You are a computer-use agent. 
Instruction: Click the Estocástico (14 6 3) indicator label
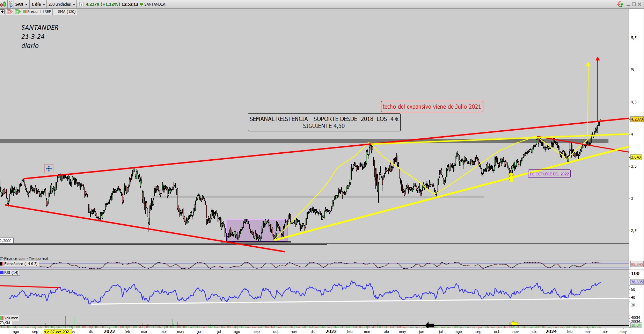pos(19,264)
